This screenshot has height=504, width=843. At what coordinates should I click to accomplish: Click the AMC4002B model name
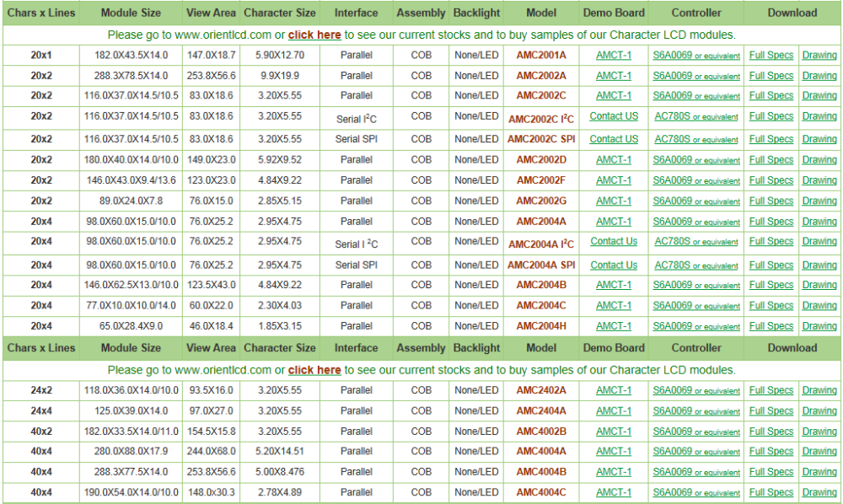(541, 431)
